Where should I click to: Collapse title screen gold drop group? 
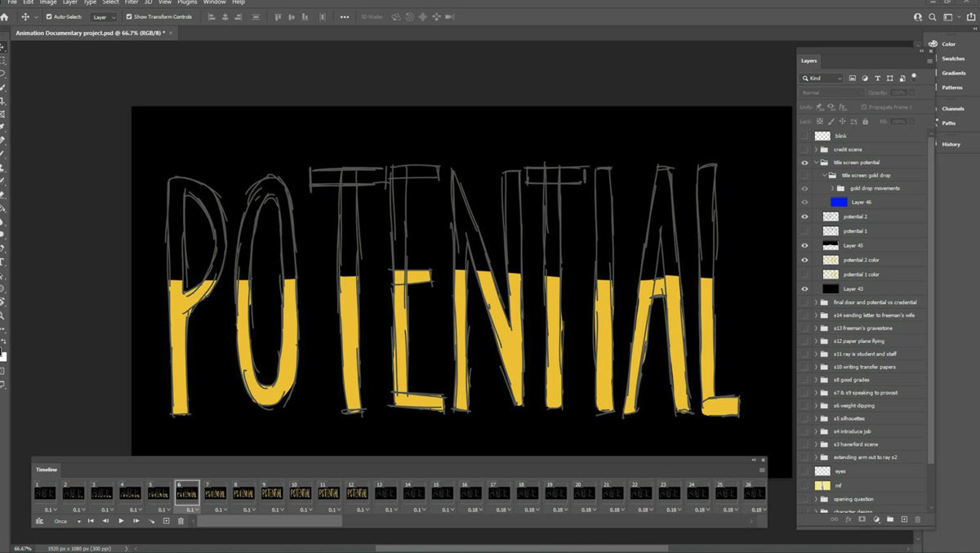(x=824, y=175)
